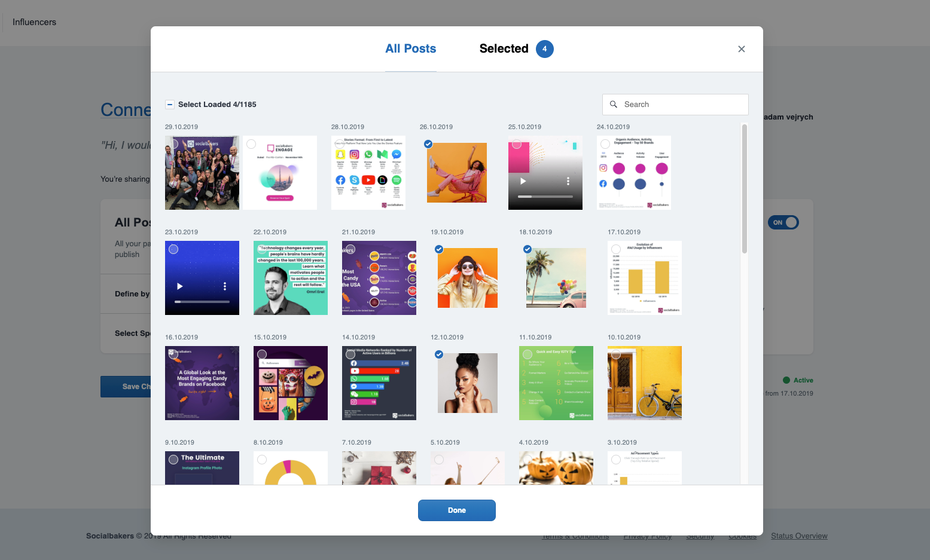The image size is (930, 560).
Task: Deselect the 12.10.2019 portrait post
Action: (439, 354)
